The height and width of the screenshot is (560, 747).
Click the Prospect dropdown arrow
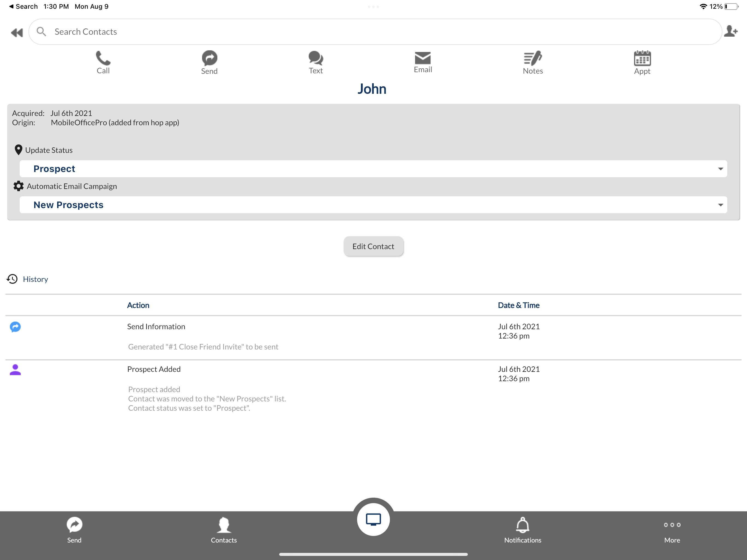coord(720,168)
